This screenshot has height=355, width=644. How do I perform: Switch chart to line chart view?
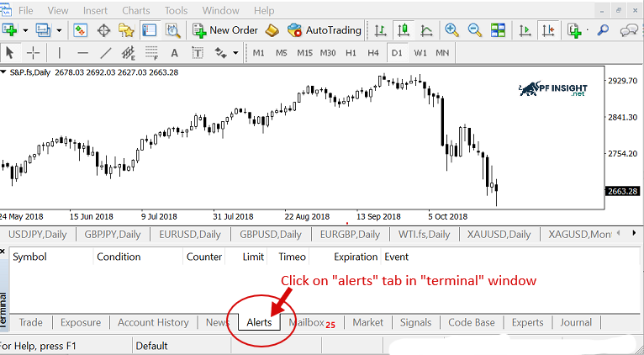pyautogui.click(x=426, y=30)
